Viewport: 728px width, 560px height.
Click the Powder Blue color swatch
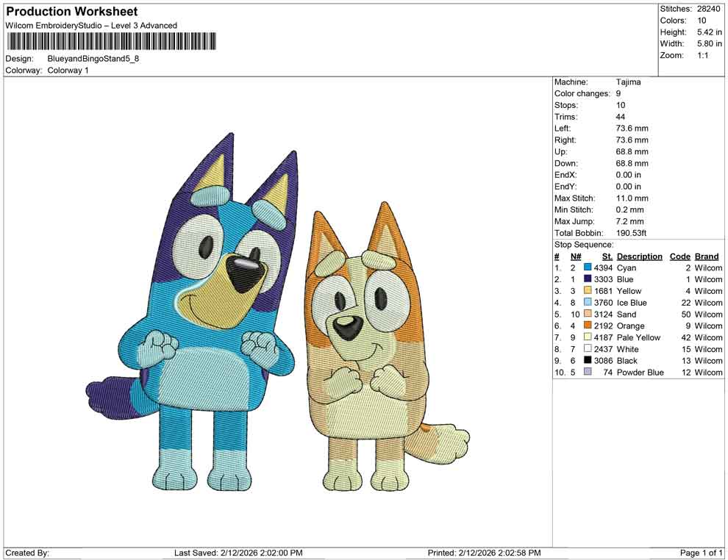pyautogui.click(x=586, y=373)
